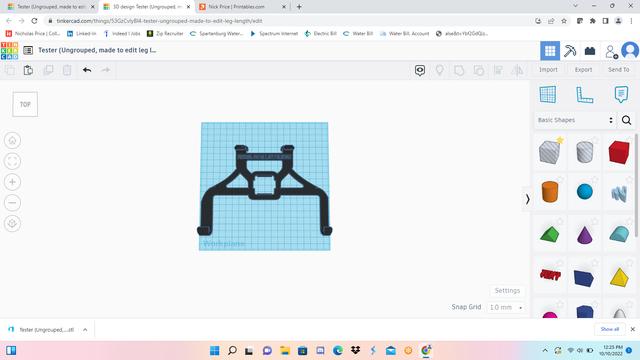The height and width of the screenshot is (360, 640).
Task: Click Fit all in view button
Action: 12,161
